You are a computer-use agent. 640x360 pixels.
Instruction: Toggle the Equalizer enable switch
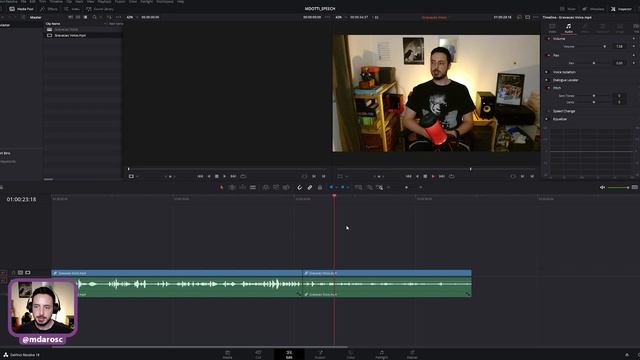[547, 119]
